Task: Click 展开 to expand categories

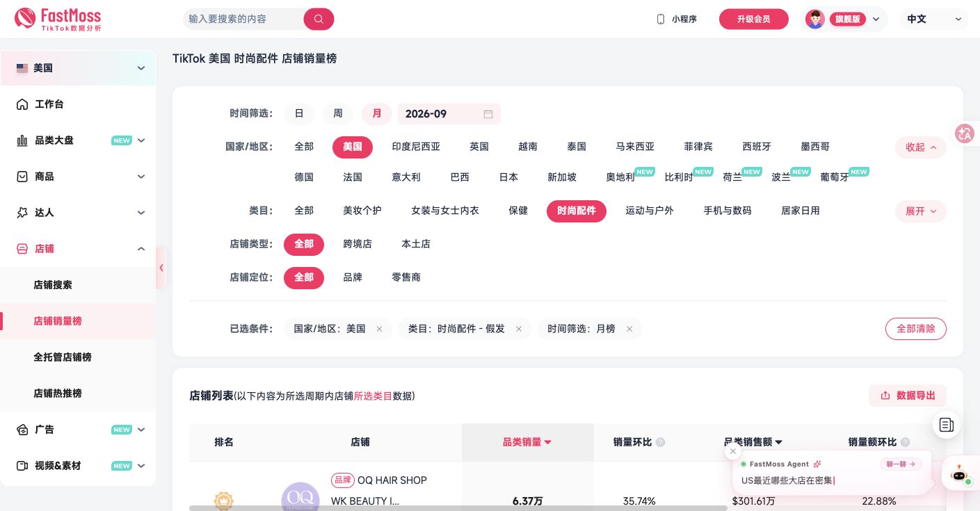Action: coord(921,211)
